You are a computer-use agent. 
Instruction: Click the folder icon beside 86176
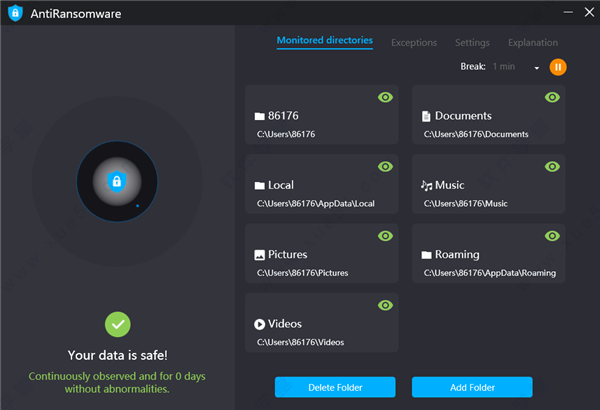point(259,116)
